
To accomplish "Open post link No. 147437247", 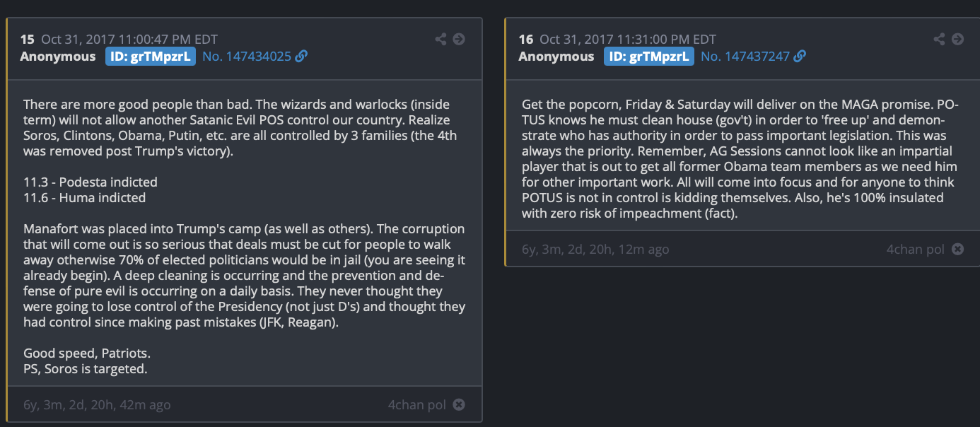I will point(745,57).
